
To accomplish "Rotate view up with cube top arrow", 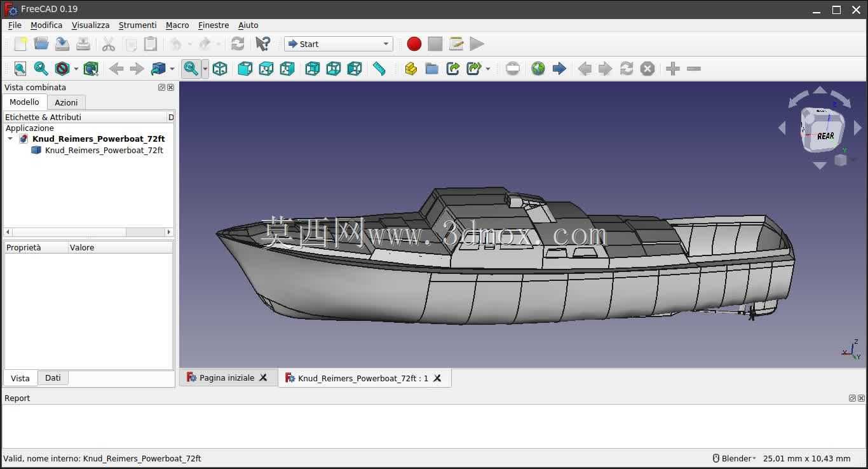I will click(820, 90).
